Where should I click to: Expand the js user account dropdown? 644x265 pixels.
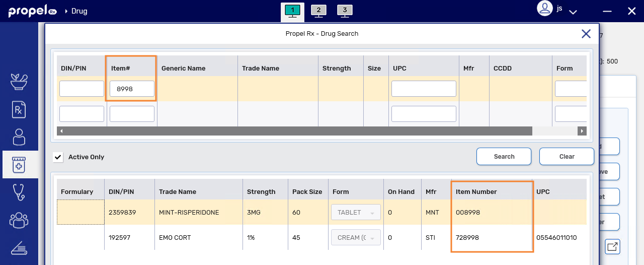pos(573,12)
